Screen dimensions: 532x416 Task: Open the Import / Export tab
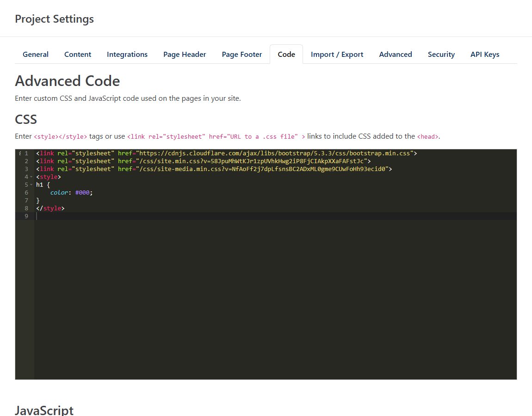[337, 54]
